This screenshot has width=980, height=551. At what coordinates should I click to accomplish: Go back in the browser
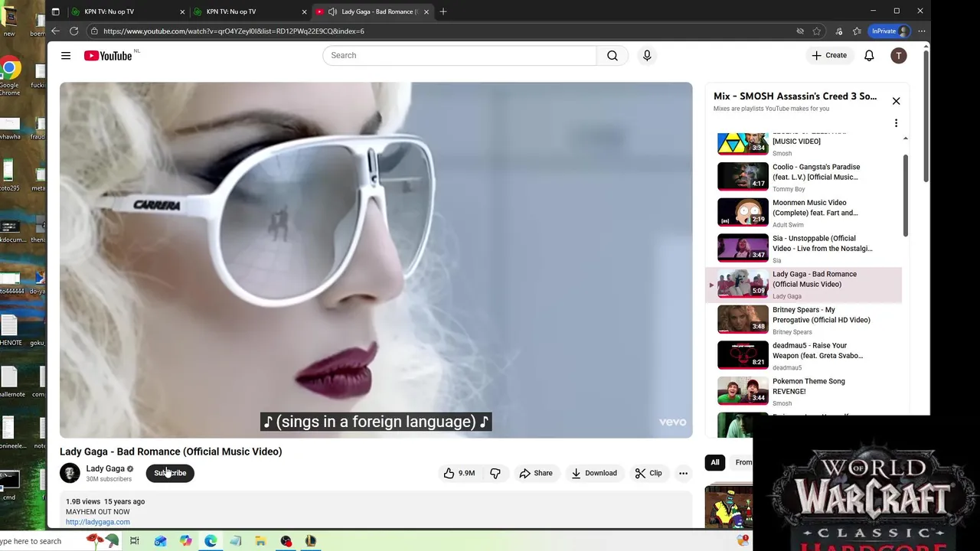coord(55,31)
